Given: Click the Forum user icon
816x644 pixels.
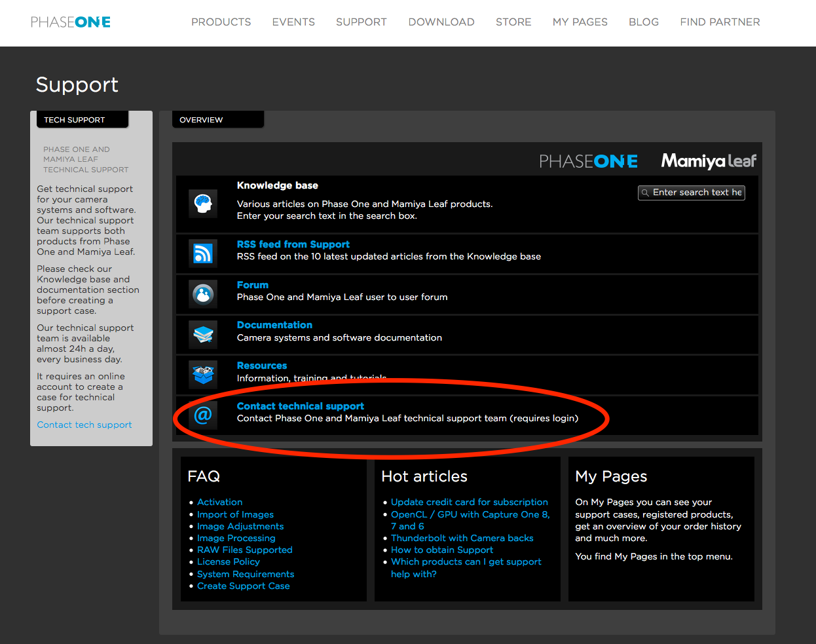Looking at the screenshot, I should pyautogui.click(x=203, y=294).
